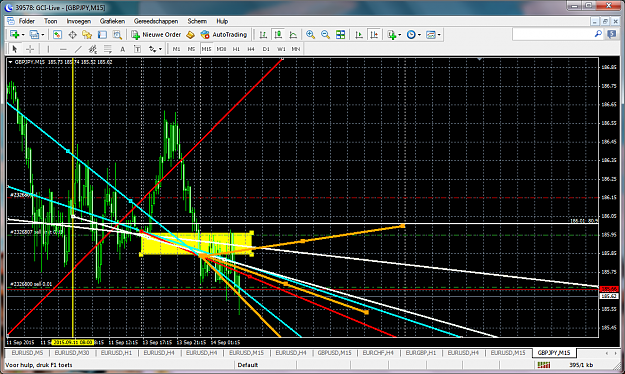Switch chart to H4 timeframe

(251, 49)
